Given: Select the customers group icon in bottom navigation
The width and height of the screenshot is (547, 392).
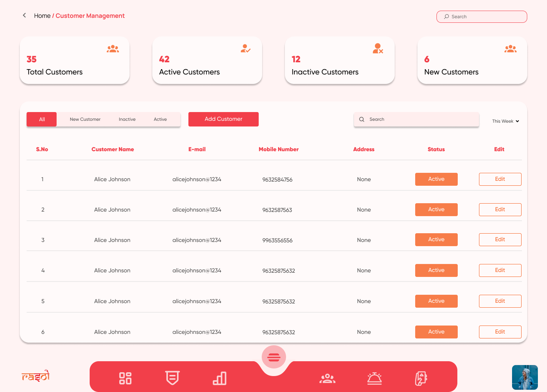Looking at the screenshot, I should coord(327,378).
